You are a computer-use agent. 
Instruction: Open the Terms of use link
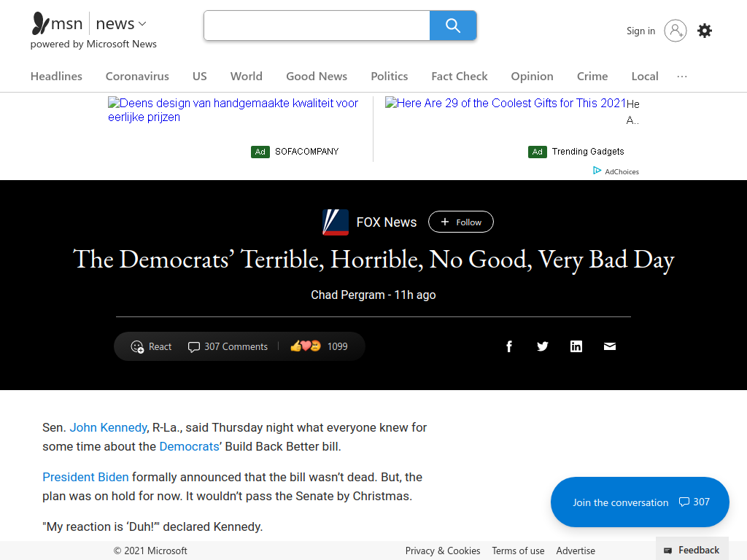(x=518, y=551)
